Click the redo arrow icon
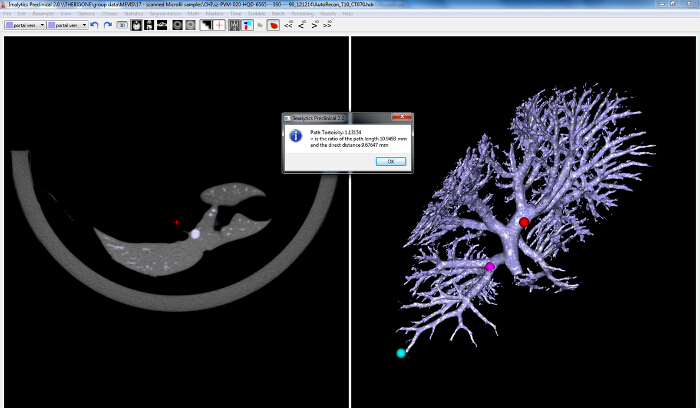The width and height of the screenshot is (700, 408). coord(107,25)
